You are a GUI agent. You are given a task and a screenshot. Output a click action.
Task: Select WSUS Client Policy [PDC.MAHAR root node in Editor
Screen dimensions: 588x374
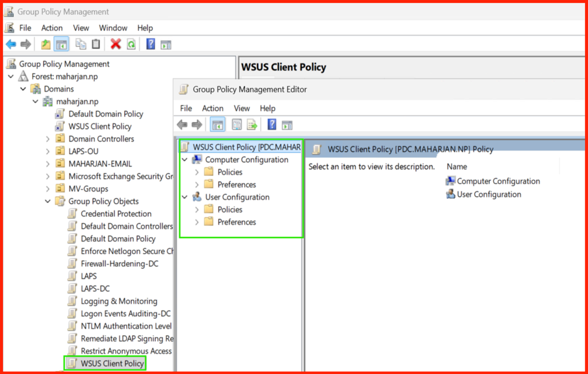[247, 147]
